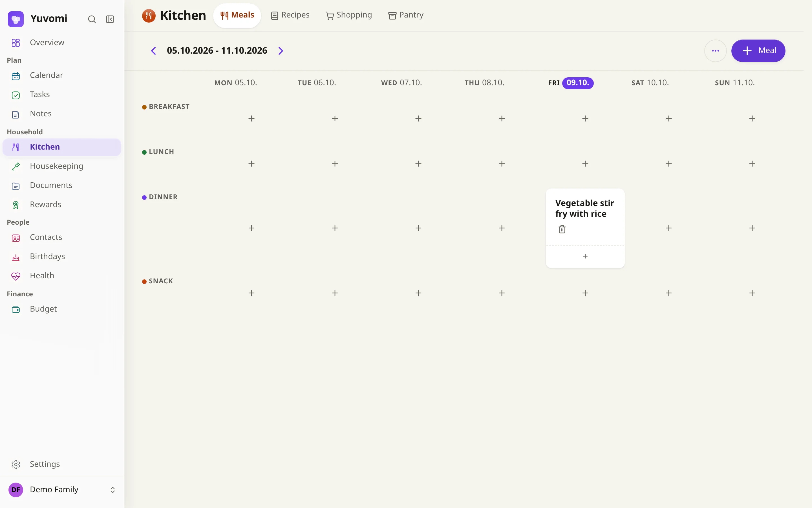Add lunch for Sunday 11.10.
Image resolution: width=812 pixels, height=508 pixels.
pyautogui.click(x=752, y=164)
